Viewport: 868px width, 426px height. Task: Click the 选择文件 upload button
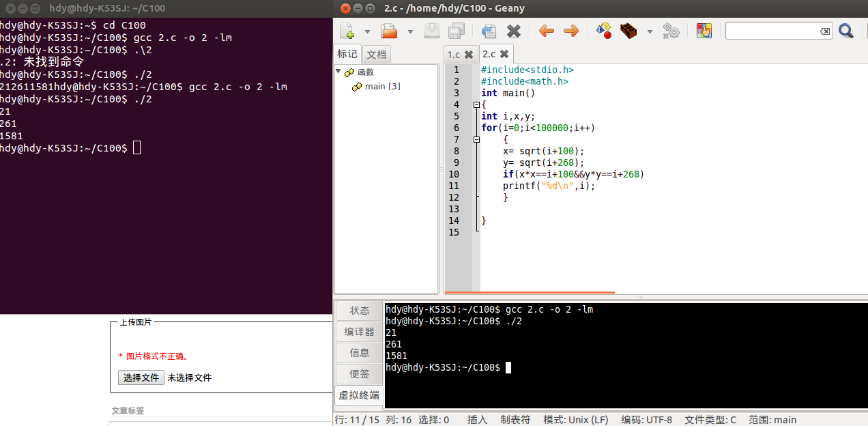point(141,378)
